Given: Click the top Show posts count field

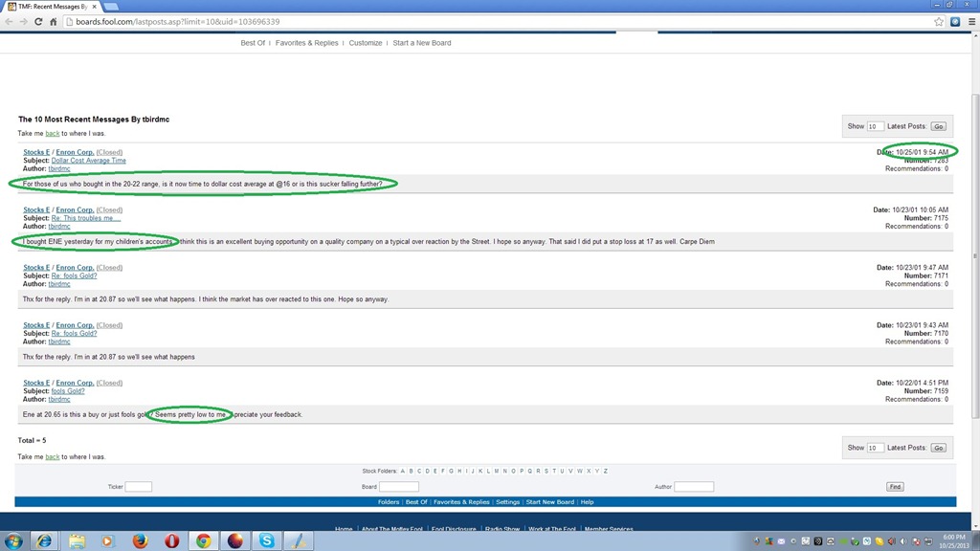Looking at the screenshot, I should (x=875, y=126).
